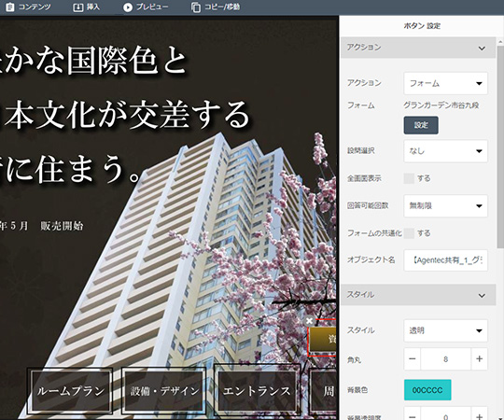Open the 背景色 00CCCC color swatch
Image resolution: width=504 pixels, height=420 pixels.
point(427,390)
